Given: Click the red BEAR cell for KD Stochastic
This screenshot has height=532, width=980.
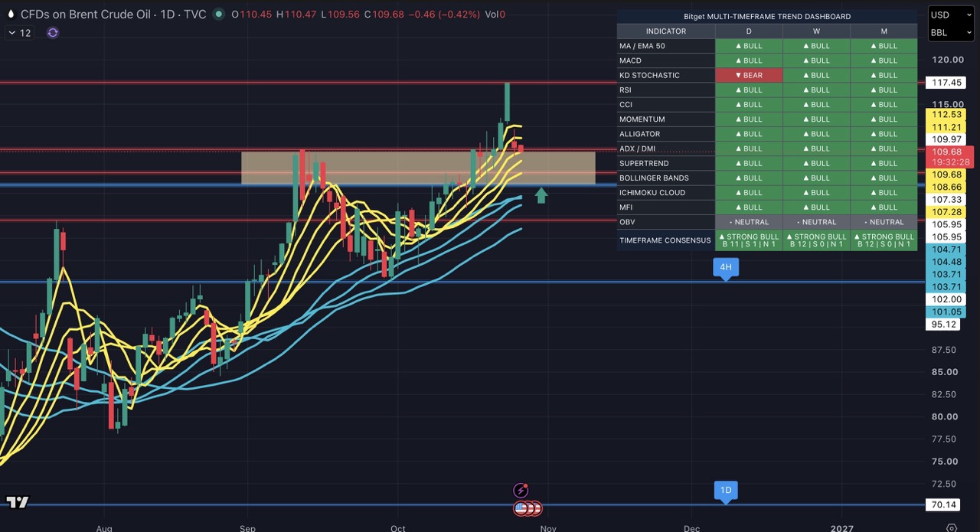Looking at the screenshot, I should pyautogui.click(x=749, y=75).
